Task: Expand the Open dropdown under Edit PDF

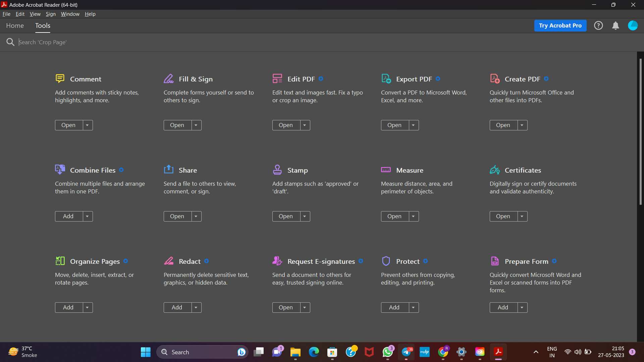Action: click(305, 125)
